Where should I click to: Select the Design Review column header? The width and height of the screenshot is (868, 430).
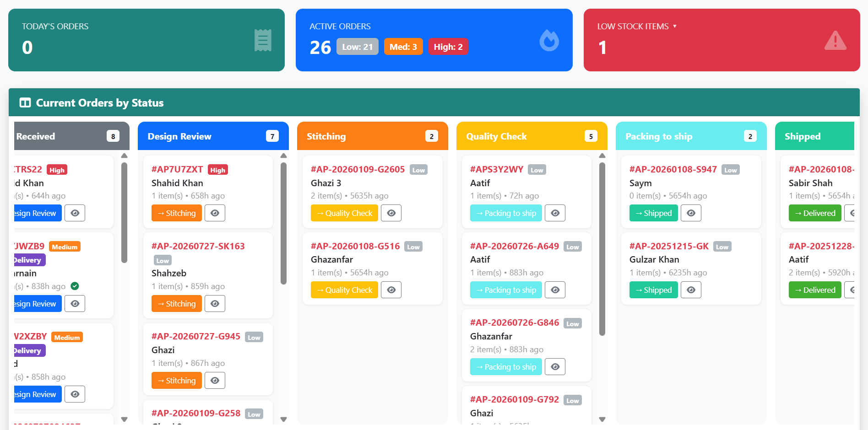pyautogui.click(x=213, y=136)
